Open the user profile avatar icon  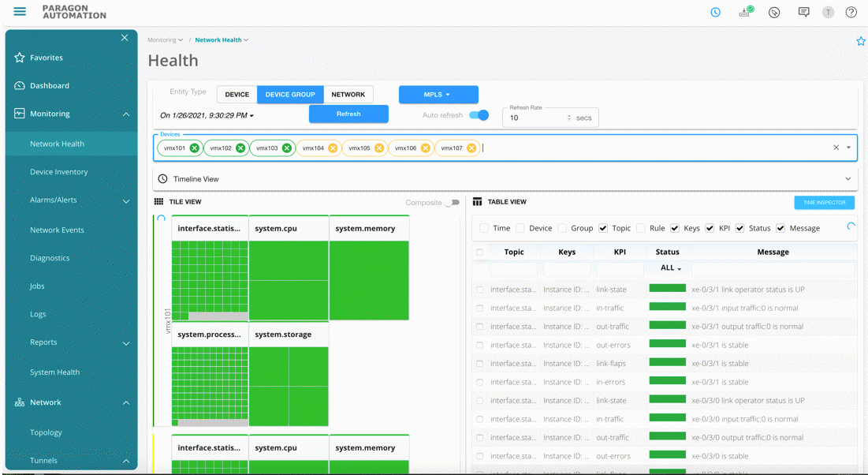click(826, 12)
